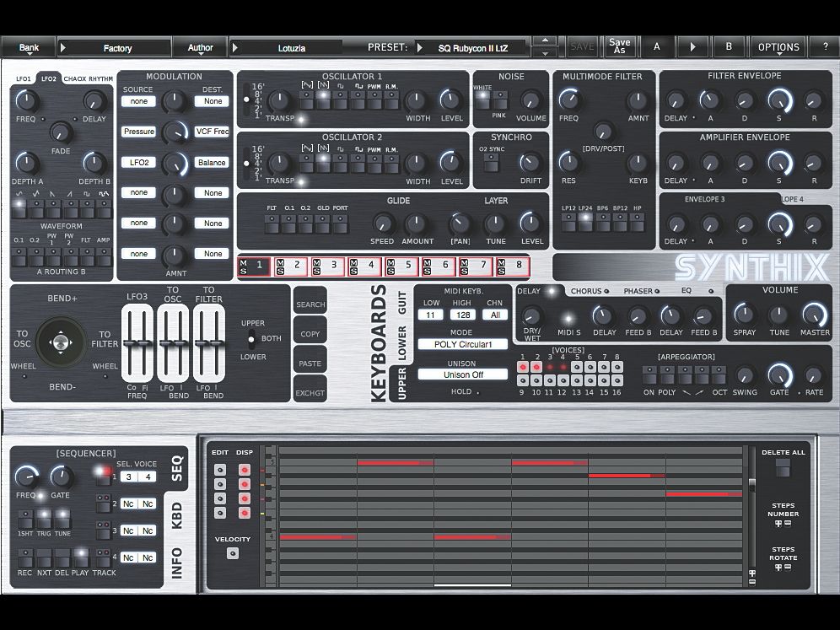Click the Glide SPEED knob
Image resolution: width=840 pixels, height=630 pixels.
pos(382,223)
